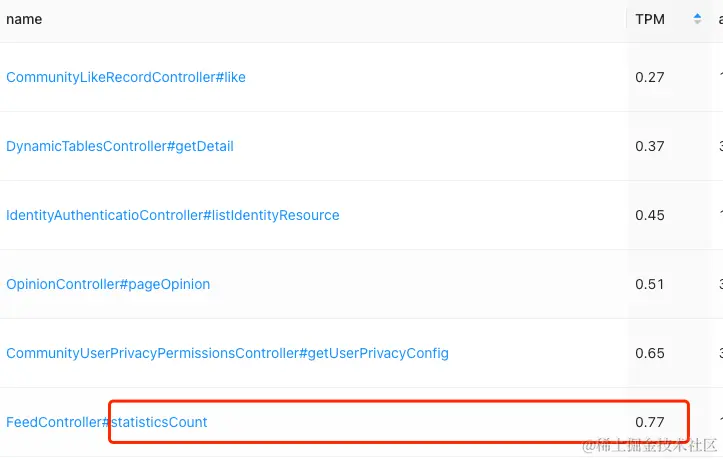Screen dimensions: 723x459
Task: Open the DynamicTablesController#getDetail link
Action: pos(120,146)
